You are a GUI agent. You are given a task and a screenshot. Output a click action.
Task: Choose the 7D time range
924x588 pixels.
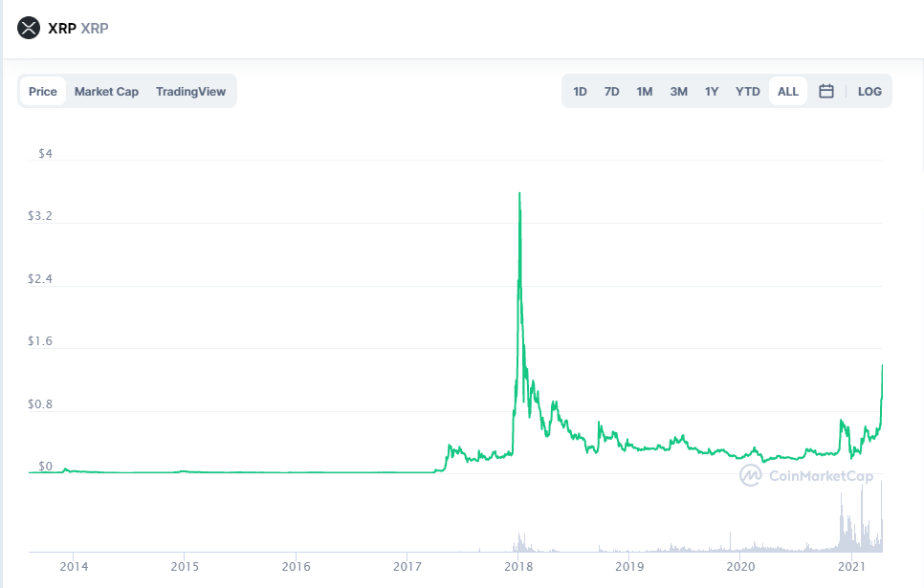(611, 92)
